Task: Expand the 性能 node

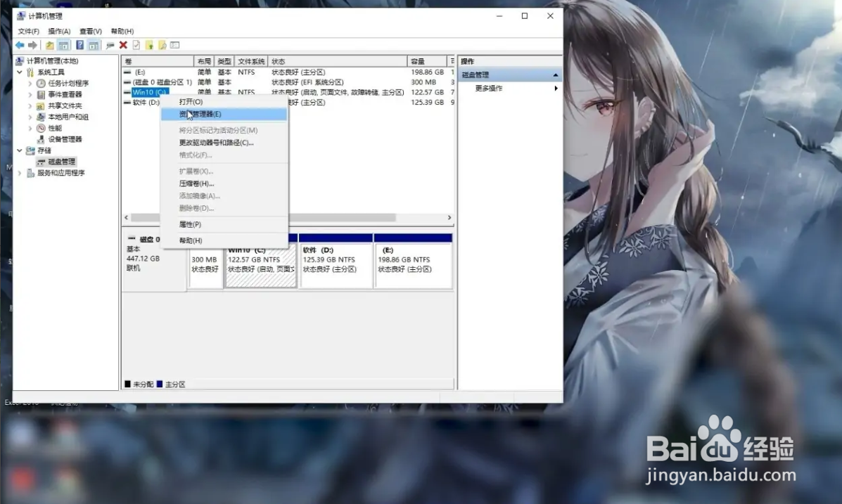Action: (x=30, y=128)
